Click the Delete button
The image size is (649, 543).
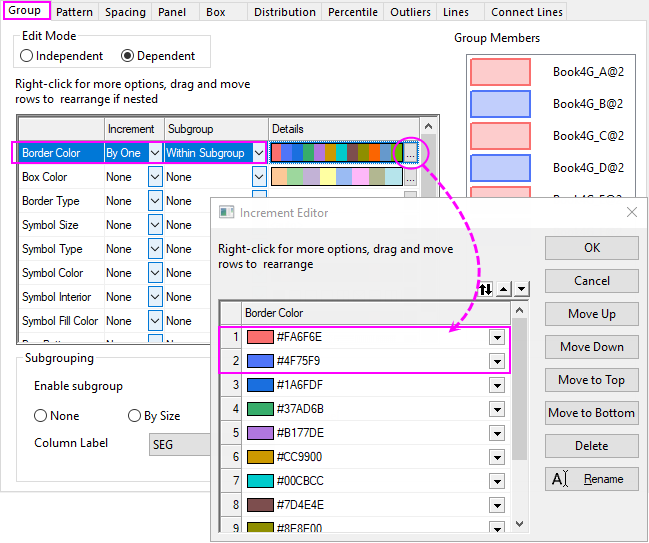(591, 446)
